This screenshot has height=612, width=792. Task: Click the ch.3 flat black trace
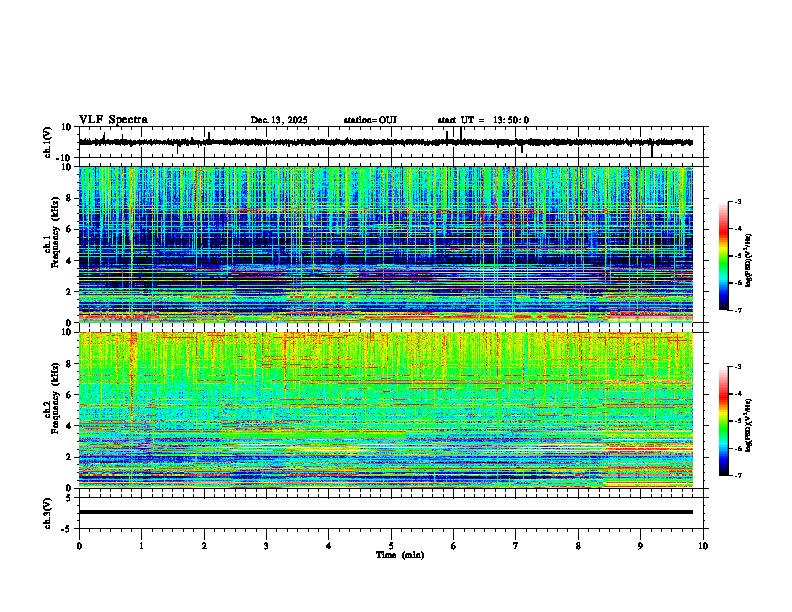(386, 512)
